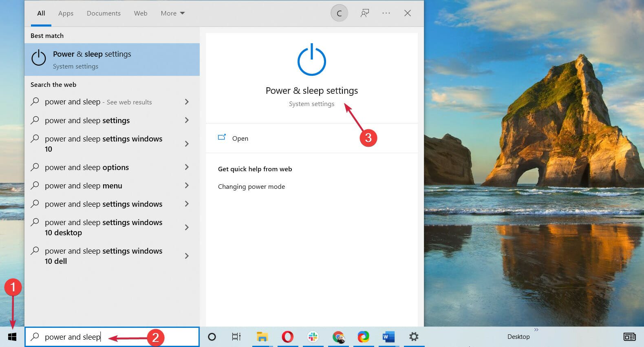Screen dimensions: 644x347
Task: Open the Opera browser taskbar icon
Action: click(287, 337)
